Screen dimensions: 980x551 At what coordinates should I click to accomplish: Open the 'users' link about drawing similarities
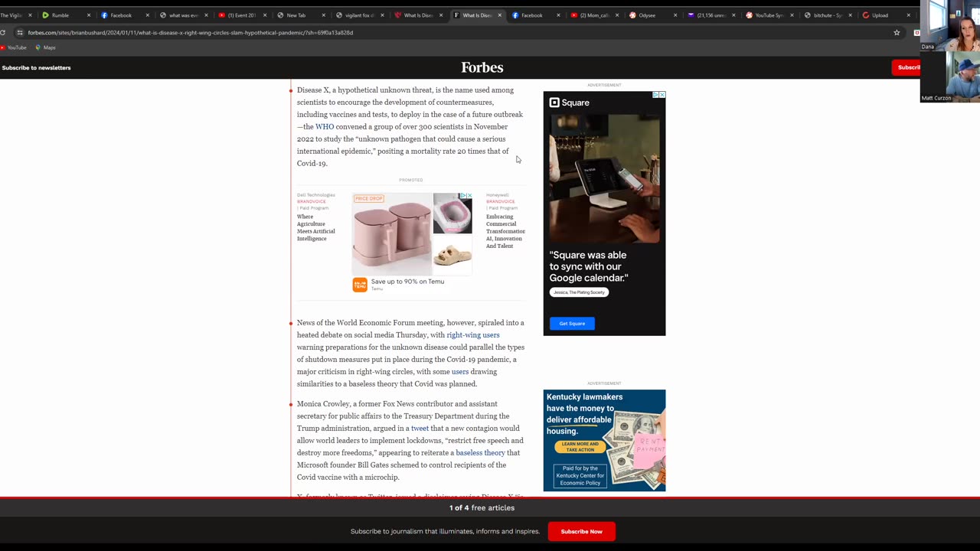460,372
